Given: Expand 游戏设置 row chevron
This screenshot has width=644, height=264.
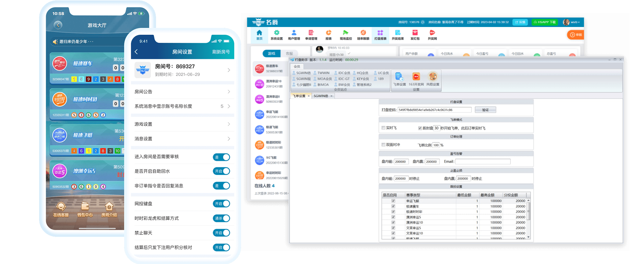Looking at the screenshot, I should [x=229, y=124].
